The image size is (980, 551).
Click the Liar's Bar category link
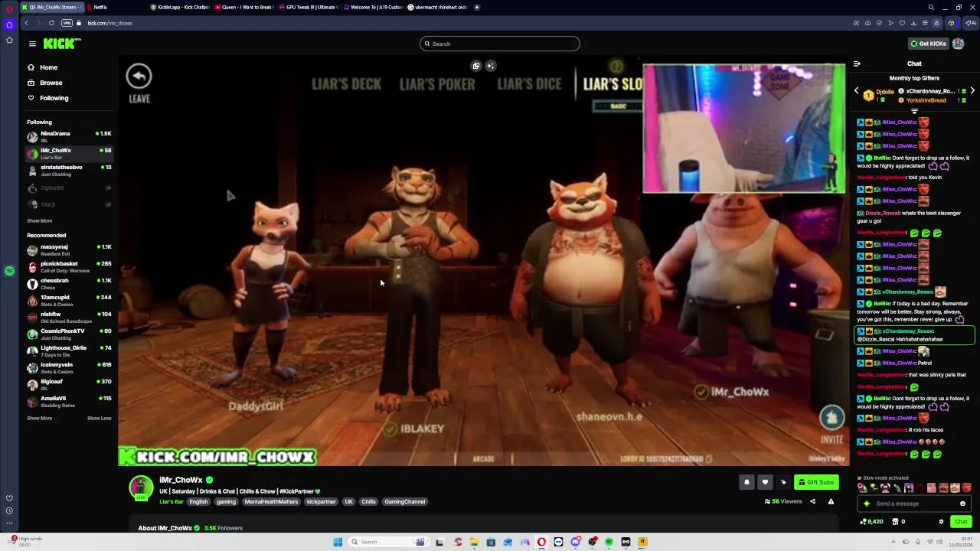tap(171, 501)
